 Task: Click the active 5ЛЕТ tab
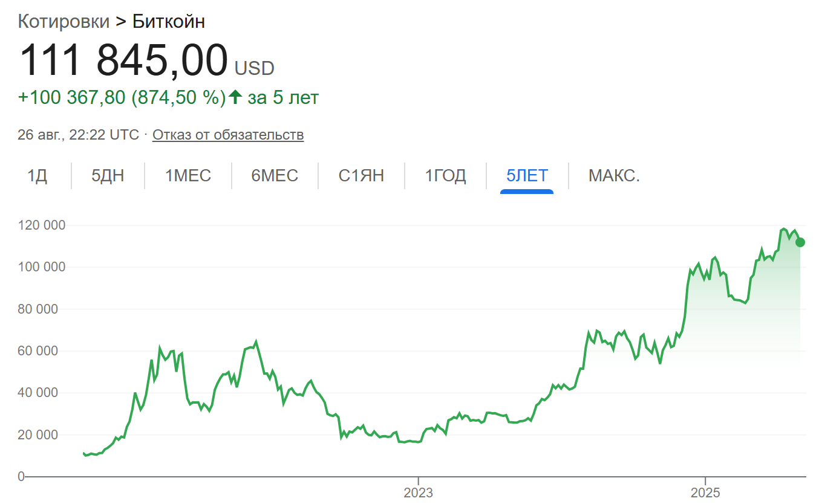(527, 176)
